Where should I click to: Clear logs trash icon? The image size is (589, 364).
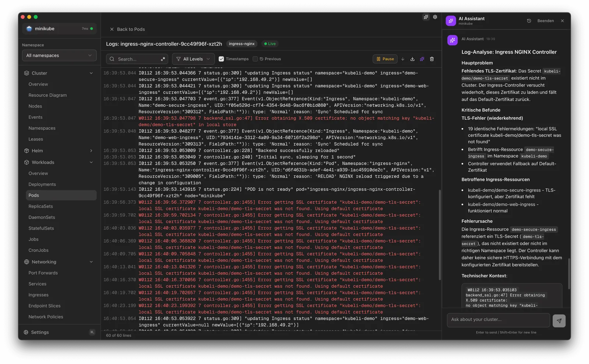point(432,59)
